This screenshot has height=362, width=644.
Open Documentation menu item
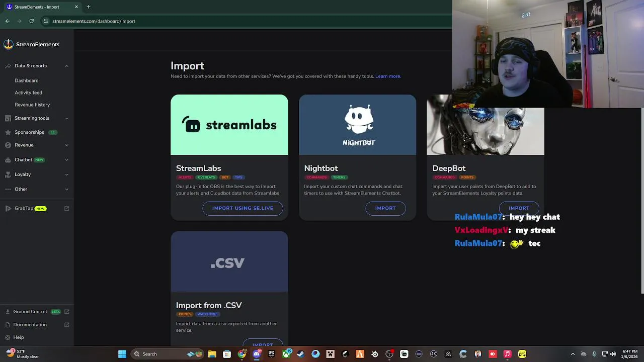pos(30,325)
